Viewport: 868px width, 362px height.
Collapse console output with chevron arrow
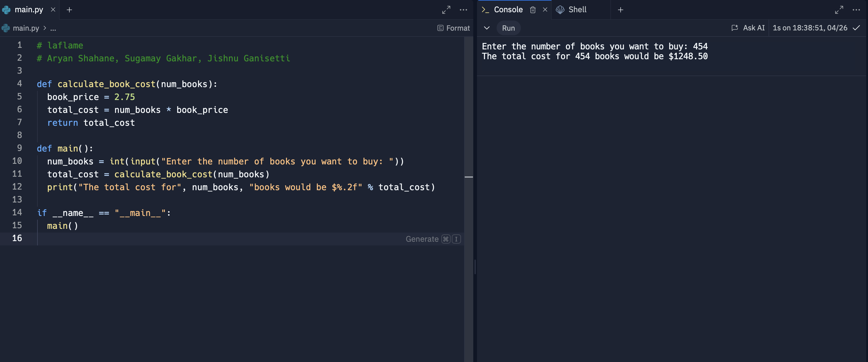[486, 28]
